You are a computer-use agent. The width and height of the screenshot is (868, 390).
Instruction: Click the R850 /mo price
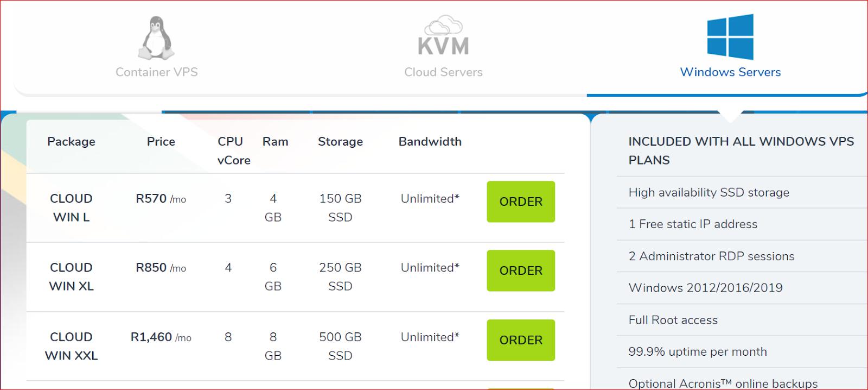pos(161,268)
